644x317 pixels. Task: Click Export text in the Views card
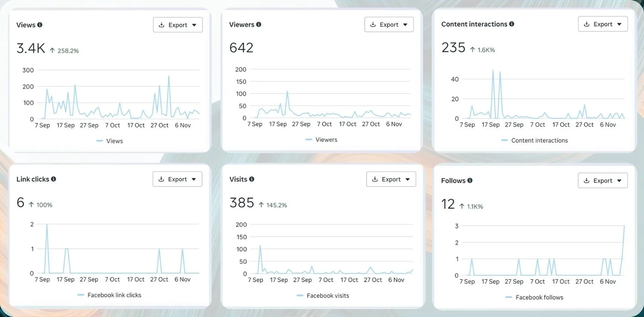tap(178, 25)
